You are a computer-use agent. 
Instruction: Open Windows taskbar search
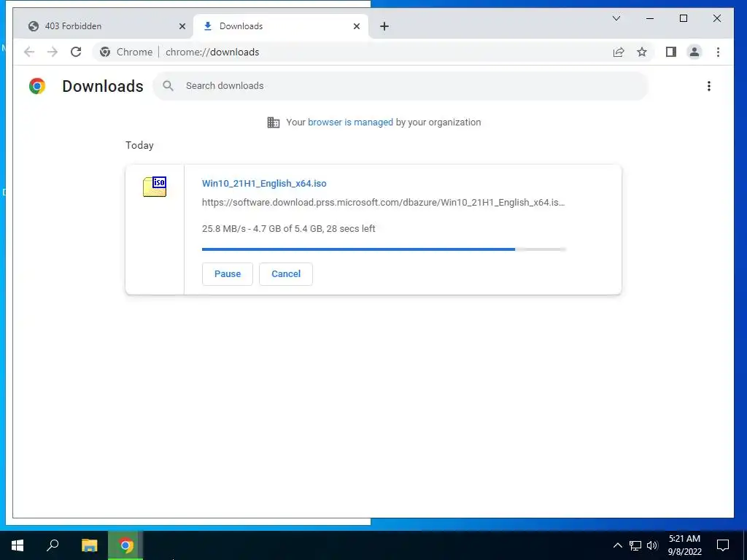tap(53, 545)
